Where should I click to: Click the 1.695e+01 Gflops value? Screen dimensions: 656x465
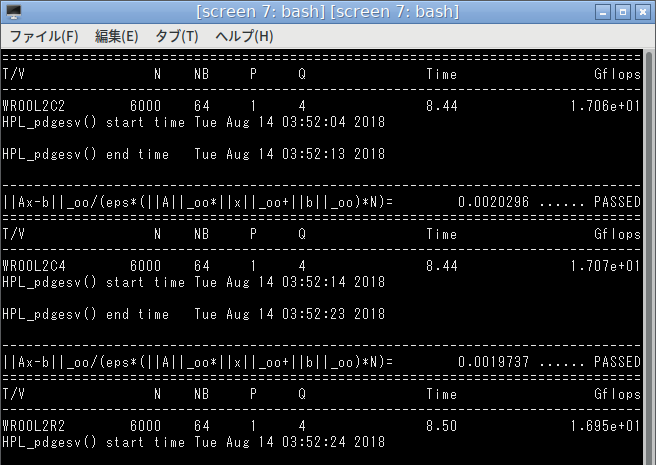(x=605, y=426)
